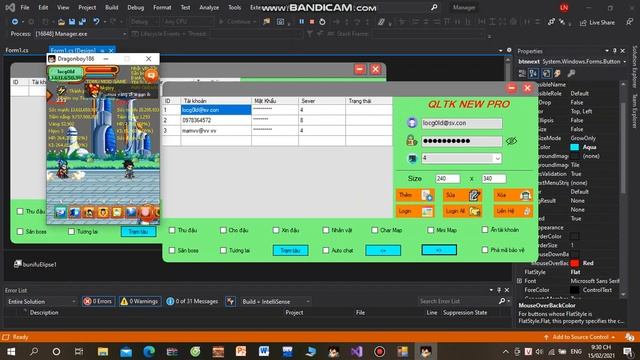Click the chat bubble icon in game window
This screenshot has width=640, height=360.
tap(151, 75)
